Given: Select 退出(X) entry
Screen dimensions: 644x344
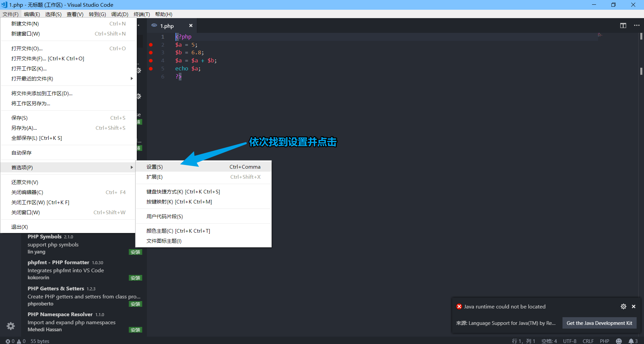Looking at the screenshot, I should [x=68, y=227].
